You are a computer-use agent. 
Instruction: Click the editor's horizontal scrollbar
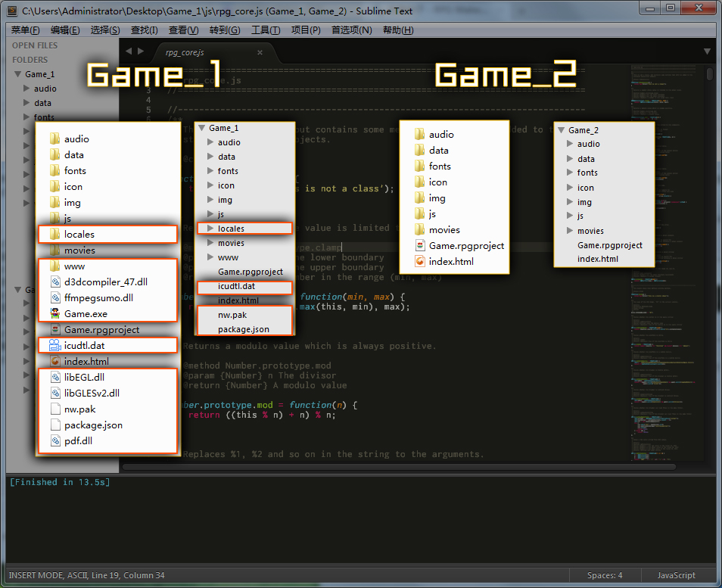399,467
